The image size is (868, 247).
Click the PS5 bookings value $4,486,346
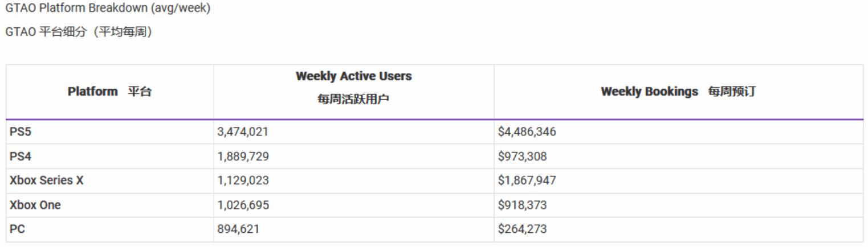[x=527, y=132]
